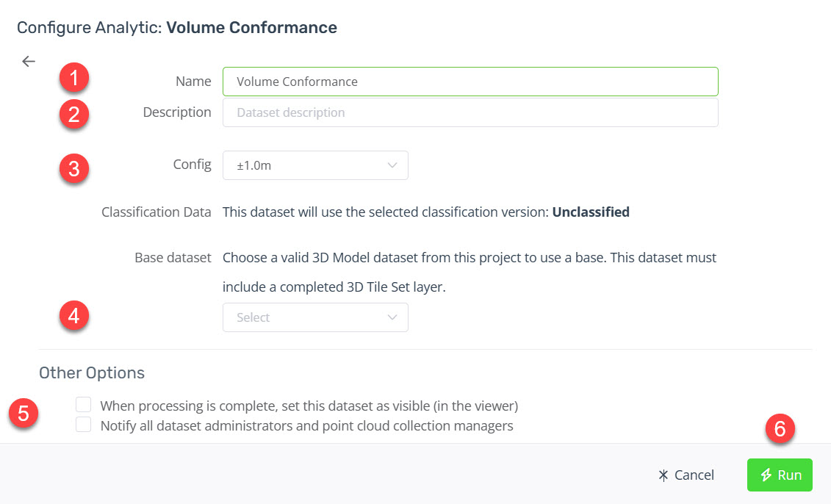Expand the Base dataset Select dropdown
The height and width of the screenshot is (504, 831).
315,317
